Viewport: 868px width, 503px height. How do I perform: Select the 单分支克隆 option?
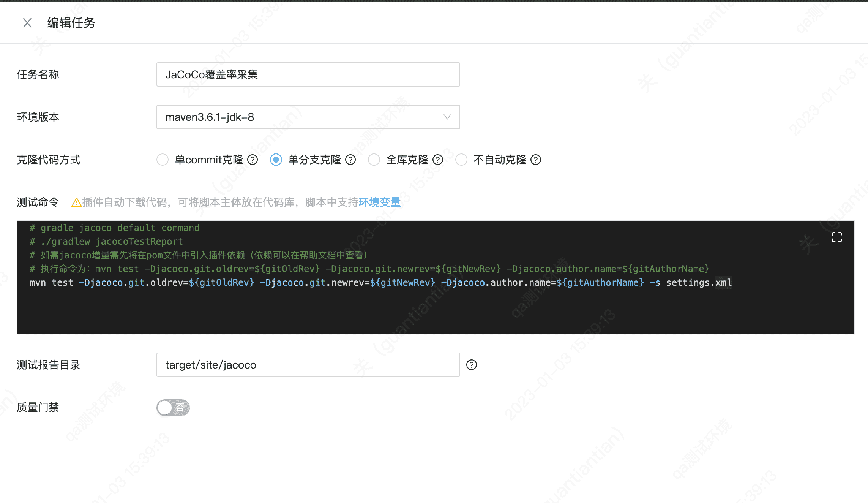pyautogui.click(x=276, y=160)
